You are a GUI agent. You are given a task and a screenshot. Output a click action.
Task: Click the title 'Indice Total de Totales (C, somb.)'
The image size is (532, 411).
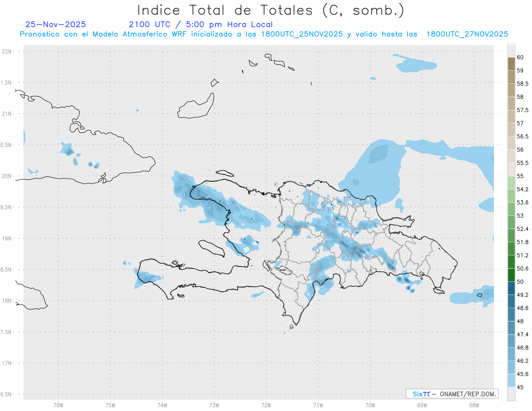(270, 10)
